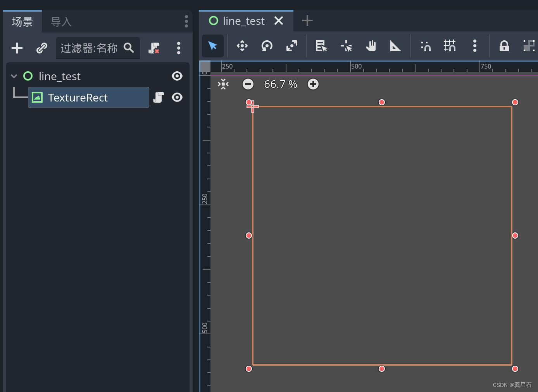Select the pivot change tool icon
Image resolution: width=538 pixels, height=392 pixels.
(346, 46)
